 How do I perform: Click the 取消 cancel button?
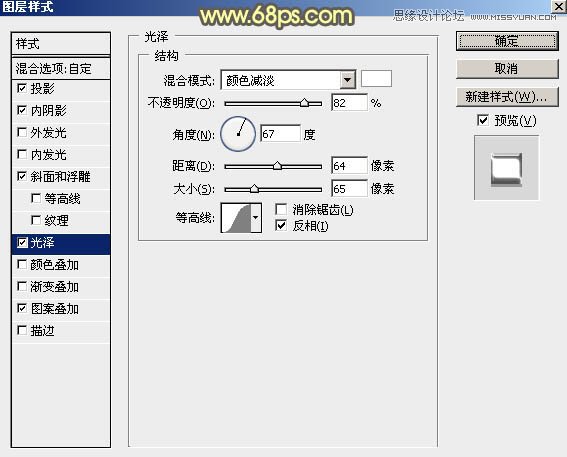[507, 69]
